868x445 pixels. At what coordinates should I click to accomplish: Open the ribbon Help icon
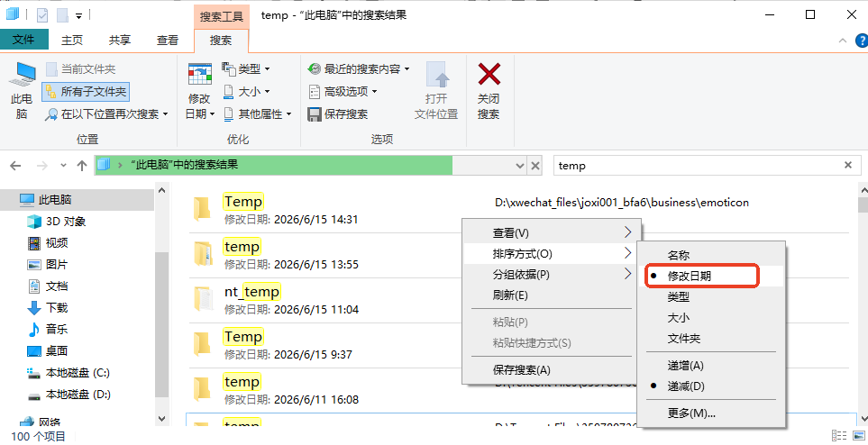coord(862,40)
